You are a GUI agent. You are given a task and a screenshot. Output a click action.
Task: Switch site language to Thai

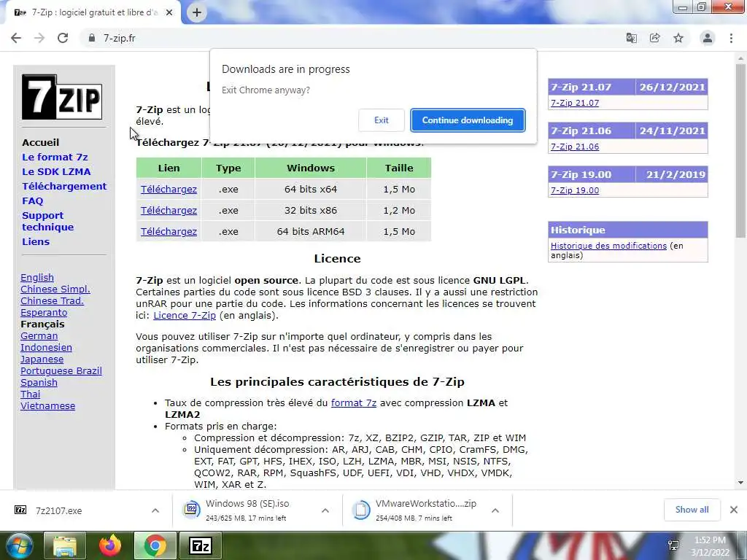pos(30,394)
